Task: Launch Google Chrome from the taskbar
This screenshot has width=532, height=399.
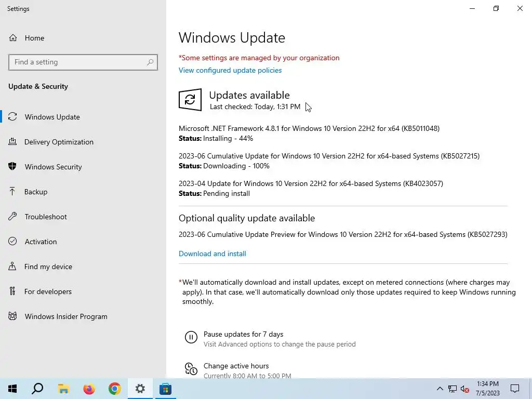Action: [x=115, y=389]
